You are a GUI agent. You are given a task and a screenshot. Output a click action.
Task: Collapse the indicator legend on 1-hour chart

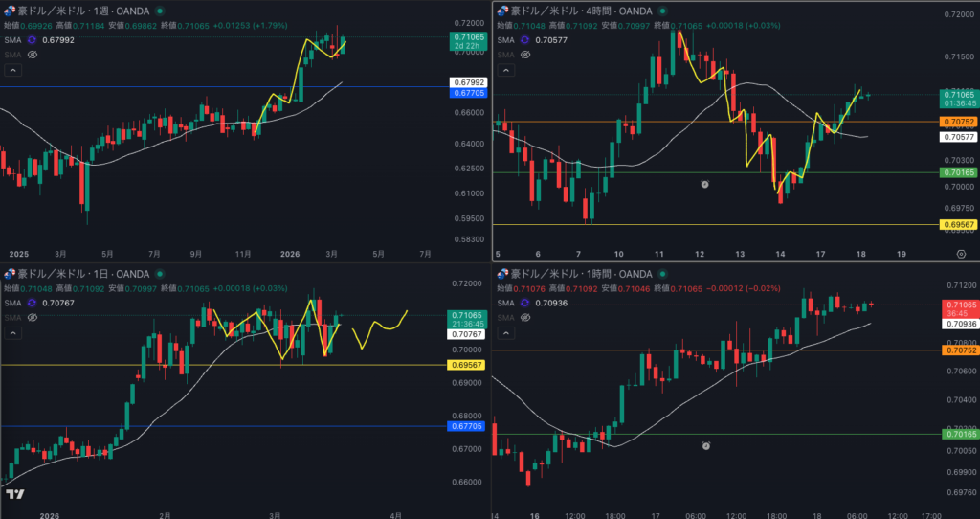pyautogui.click(x=505, y=332)
